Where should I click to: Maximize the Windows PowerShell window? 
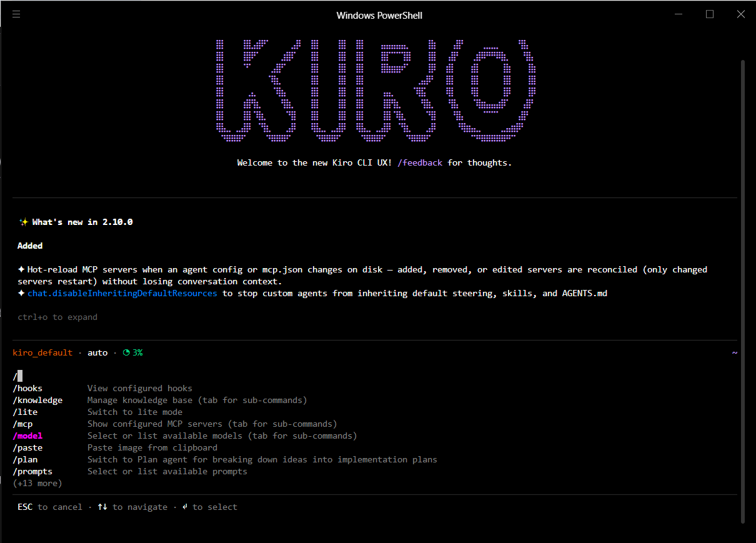[x=710, y=14]
